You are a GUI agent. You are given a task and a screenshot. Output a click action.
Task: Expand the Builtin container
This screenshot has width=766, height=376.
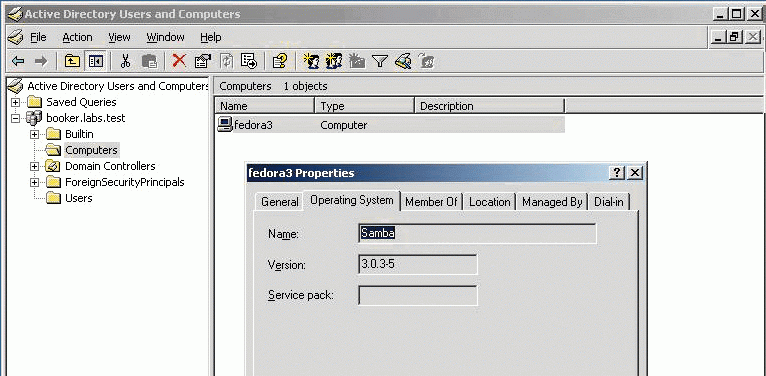[x=34, y=134]
